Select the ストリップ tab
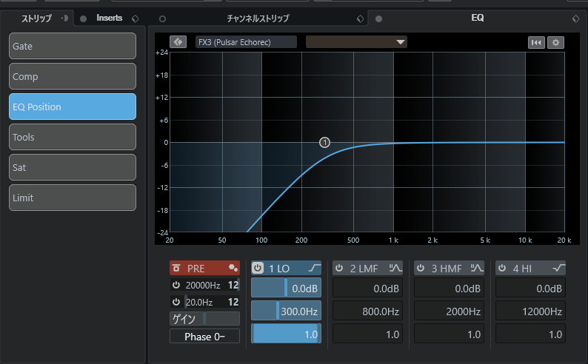This screenshot has width=588, height=364. (36, 18)
